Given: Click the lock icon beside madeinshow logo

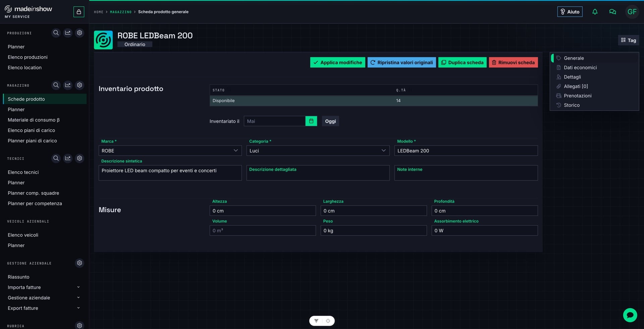Looking at the screenshot, I should click(x=79, y=12).
